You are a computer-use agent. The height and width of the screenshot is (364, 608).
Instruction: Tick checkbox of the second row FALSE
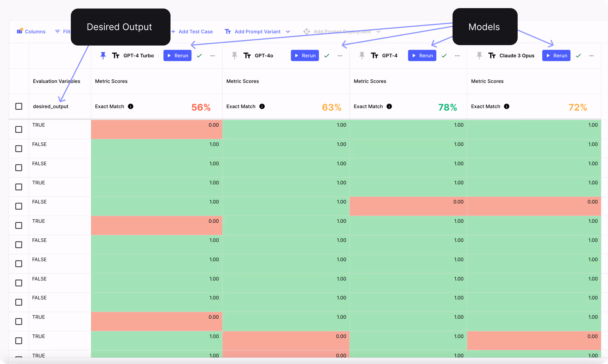[x=19, y=149]
